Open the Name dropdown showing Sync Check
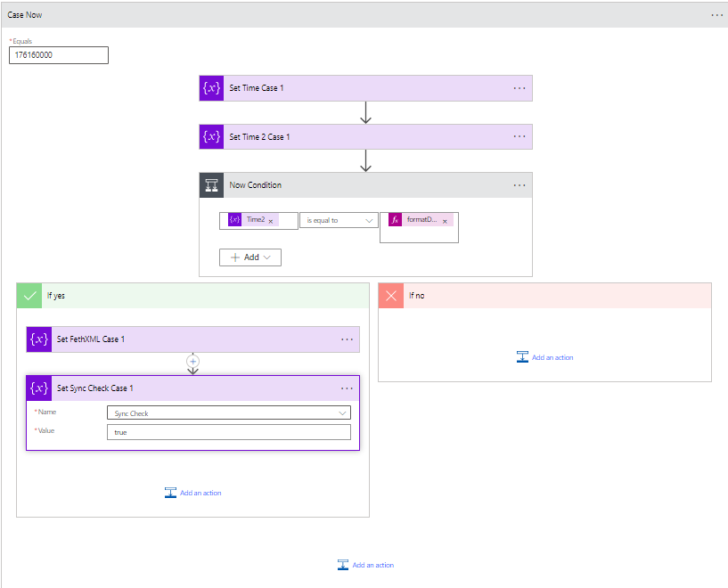 (228, 413)
